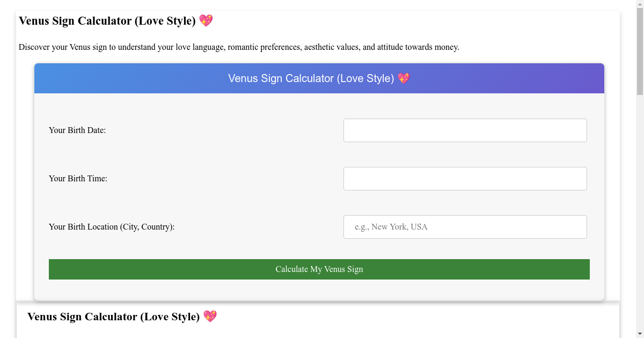Click the bottom Venus Sign Calculator heading
The height and width of the screenshot is (338, 644).
[114, 317]
